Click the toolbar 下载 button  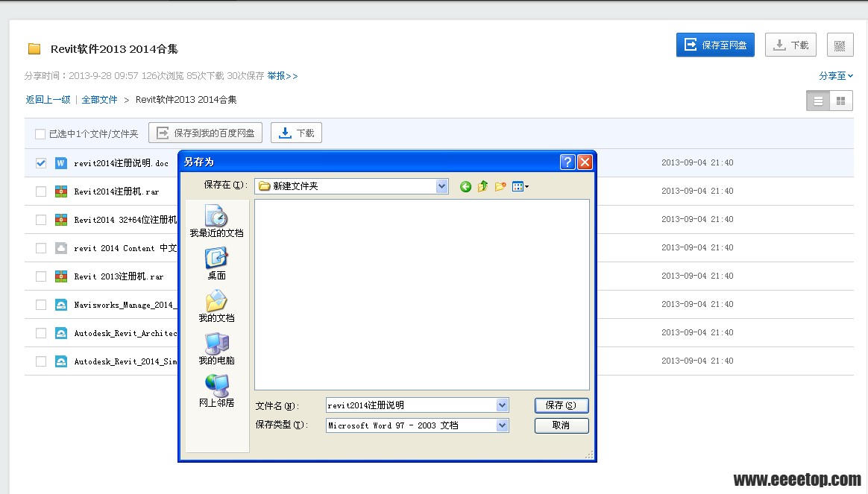[x=296, y=133]
